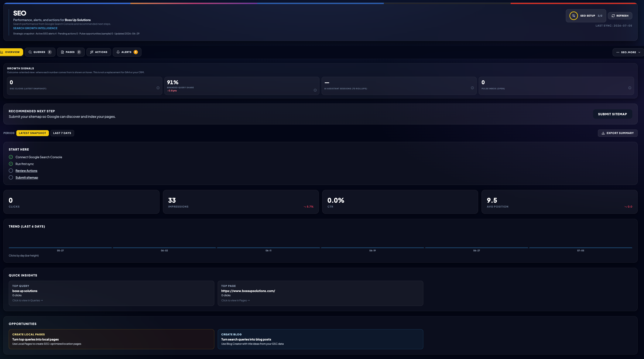The height and width of the screenshot is (359, 644).
Task: Select the Last 7 Days period
Action: pyautogui.click(x=62, y=133)
